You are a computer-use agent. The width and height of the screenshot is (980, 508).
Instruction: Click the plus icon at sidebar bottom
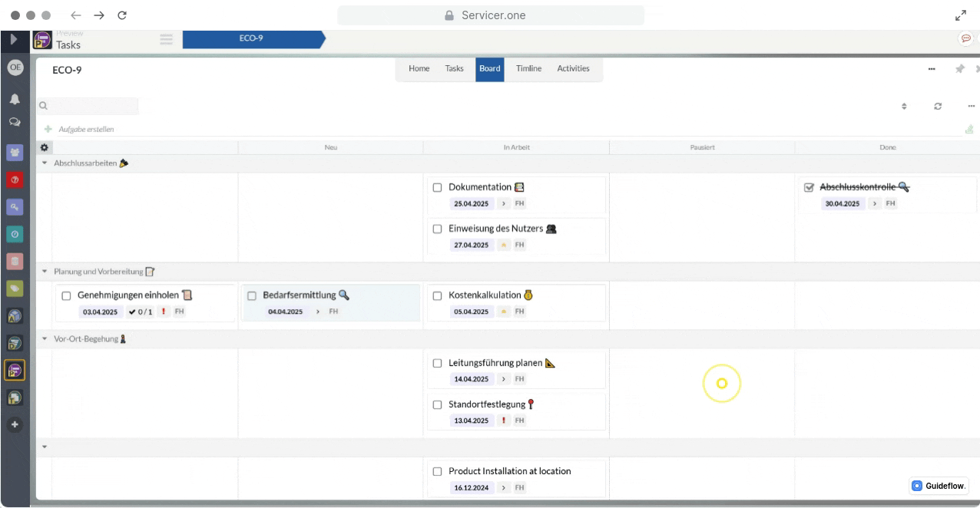15,424
